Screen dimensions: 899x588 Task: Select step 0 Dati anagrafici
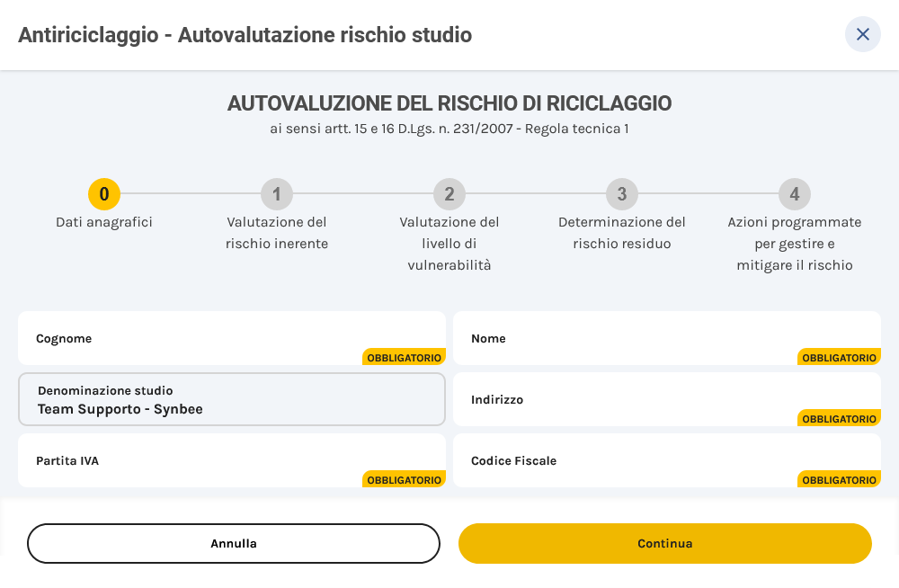tap(103, 194)
